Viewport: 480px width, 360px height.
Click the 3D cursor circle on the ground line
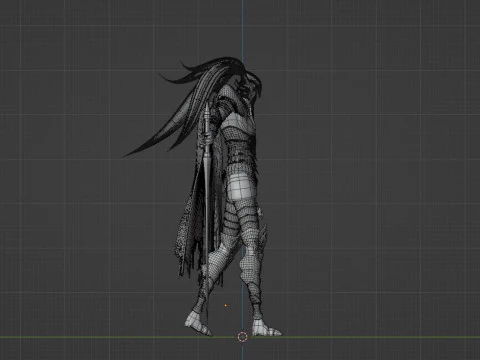tap(243, 337)
